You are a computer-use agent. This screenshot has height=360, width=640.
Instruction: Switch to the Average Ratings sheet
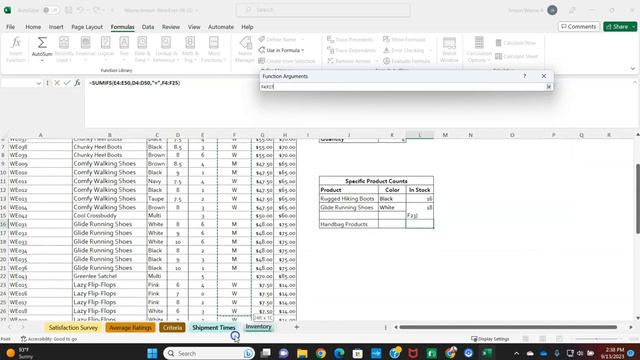coord(131,327)
